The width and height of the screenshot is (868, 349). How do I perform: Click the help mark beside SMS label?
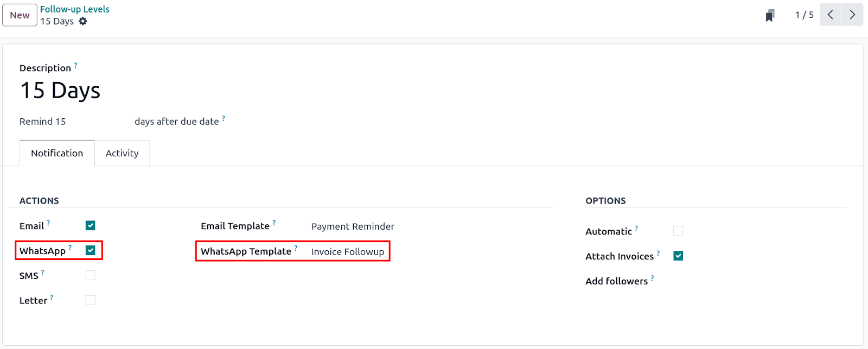pos(43,272)
